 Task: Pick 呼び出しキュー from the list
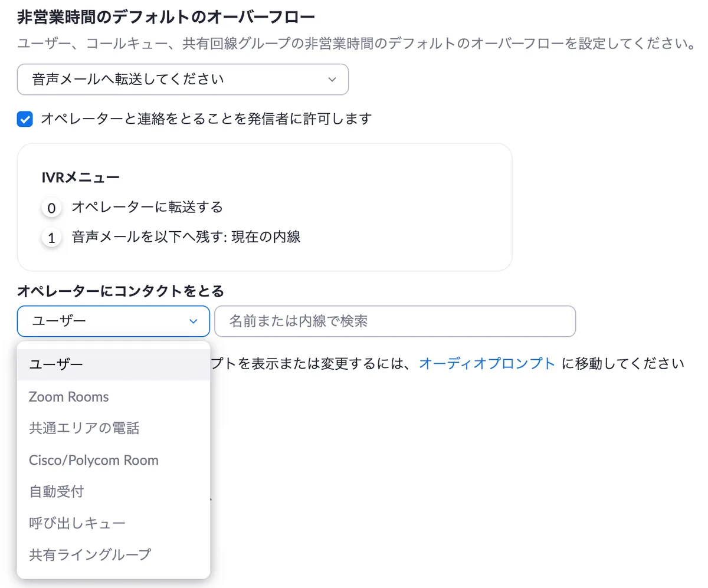pos(77,523)
